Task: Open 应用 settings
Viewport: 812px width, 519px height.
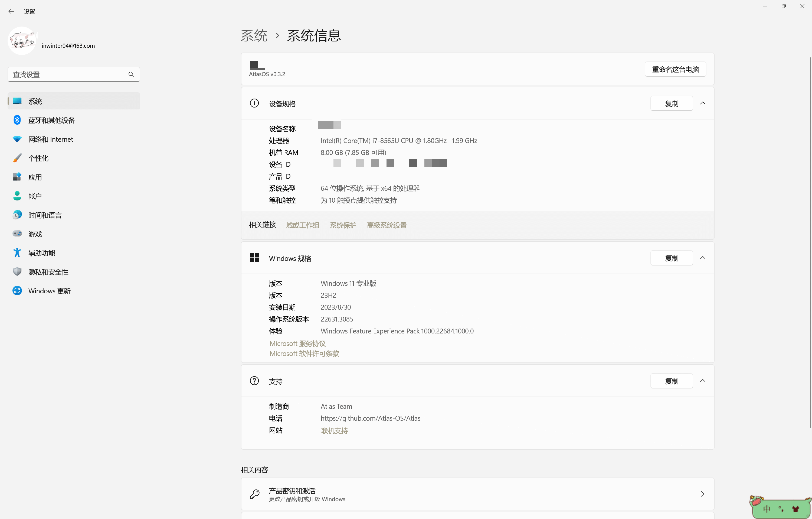Action: tap(74, 177)
